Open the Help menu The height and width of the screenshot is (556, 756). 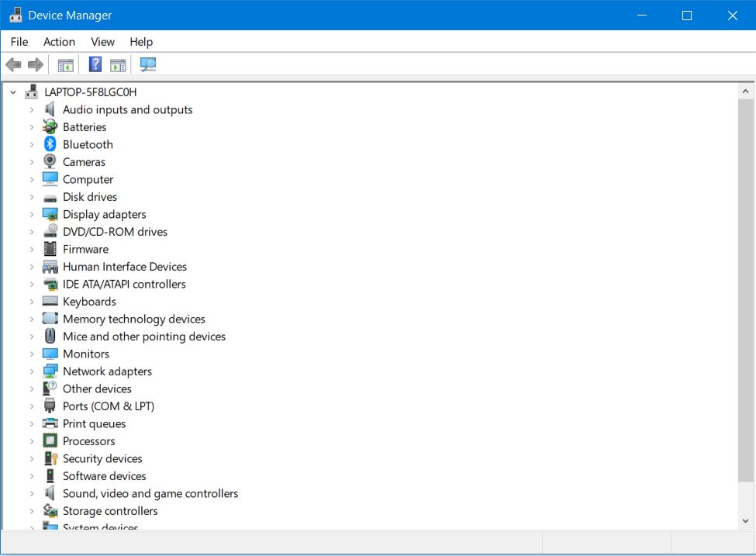tap(141, 42)
